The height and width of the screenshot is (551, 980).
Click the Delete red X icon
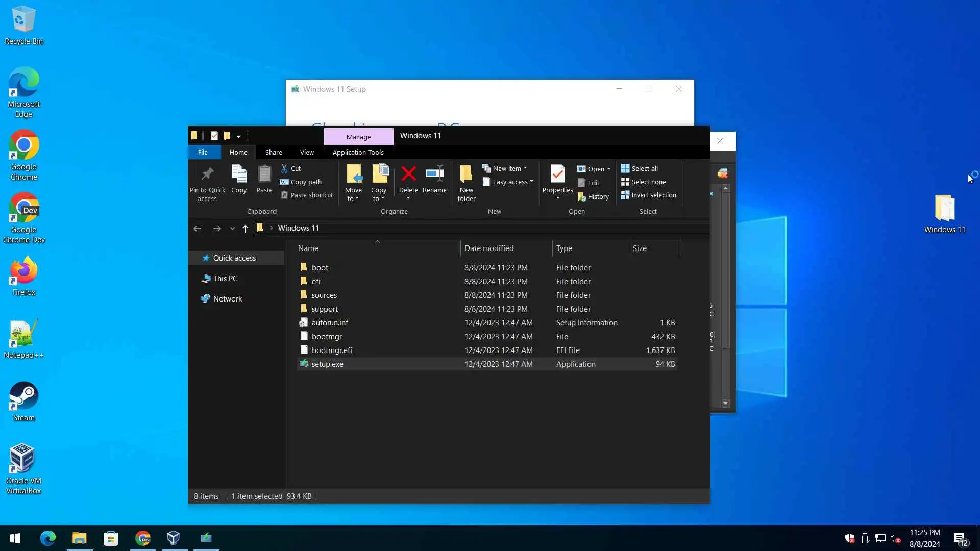pyautogui.click(x=408, y=174)
